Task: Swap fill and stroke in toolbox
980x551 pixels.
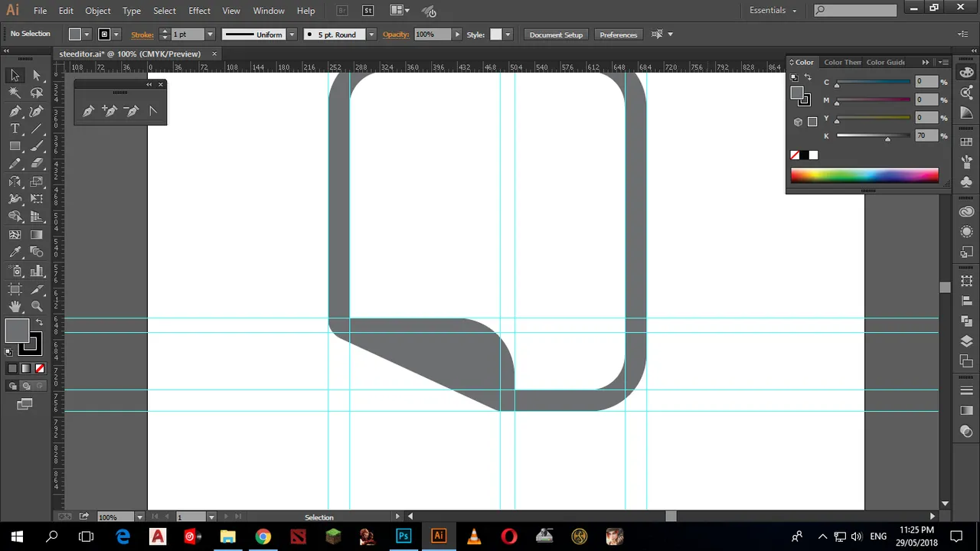Action: click(40, 322)
